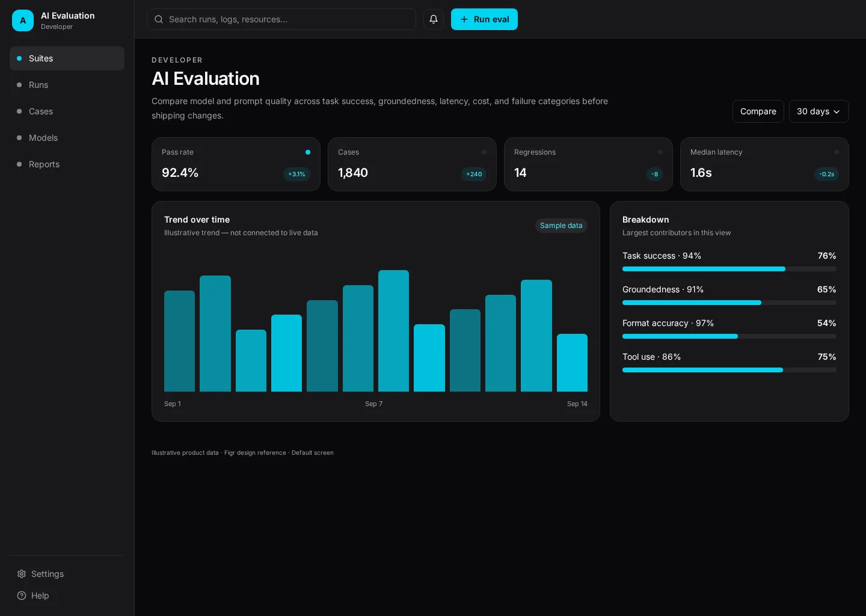
Task: Click the 75% value for Tool use
Action: (x=827, y=357)
